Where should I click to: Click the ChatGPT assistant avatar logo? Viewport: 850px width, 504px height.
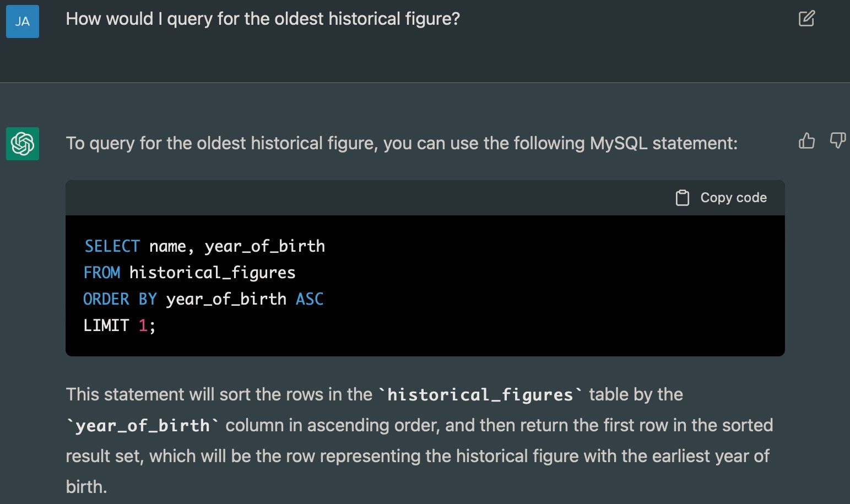point(22,143)
